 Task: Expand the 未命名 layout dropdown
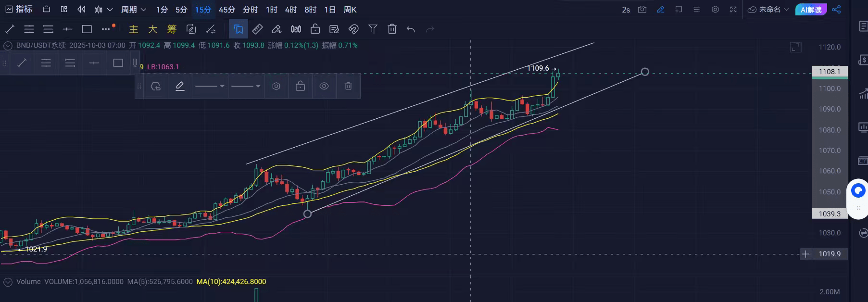point(769,10)
